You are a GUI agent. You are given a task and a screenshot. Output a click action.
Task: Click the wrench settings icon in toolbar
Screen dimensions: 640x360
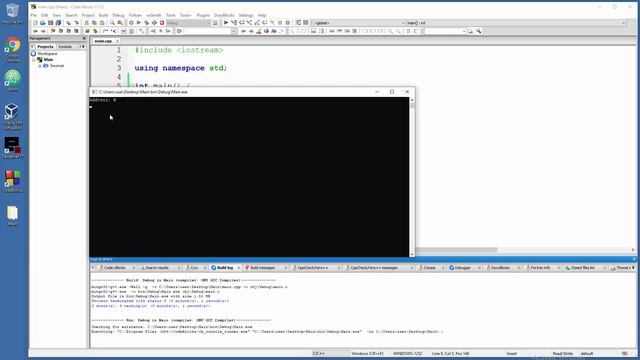(479, 31)
